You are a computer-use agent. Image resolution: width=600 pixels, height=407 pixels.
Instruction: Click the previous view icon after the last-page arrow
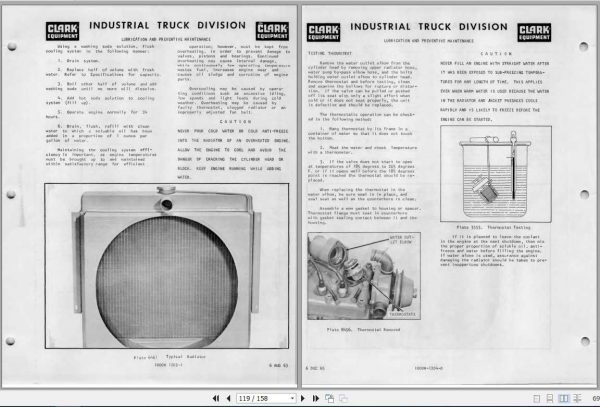[x=329, y=399]
